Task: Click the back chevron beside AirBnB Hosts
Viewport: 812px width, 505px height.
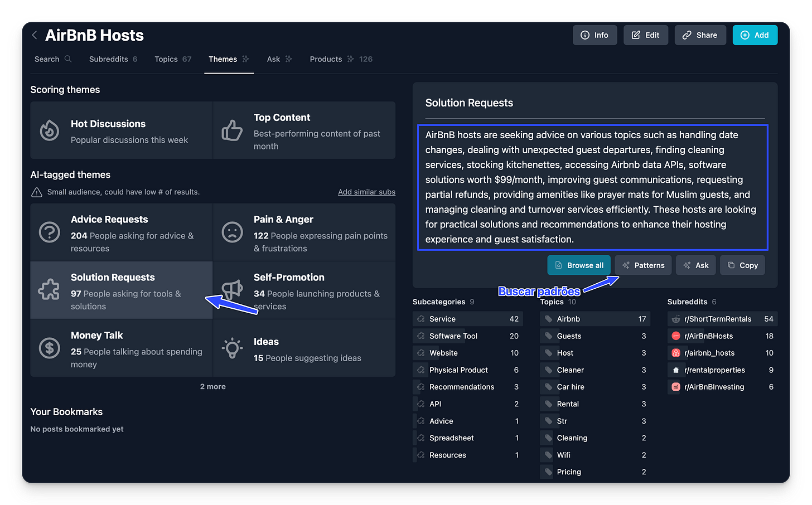Action: click(35, 35)
